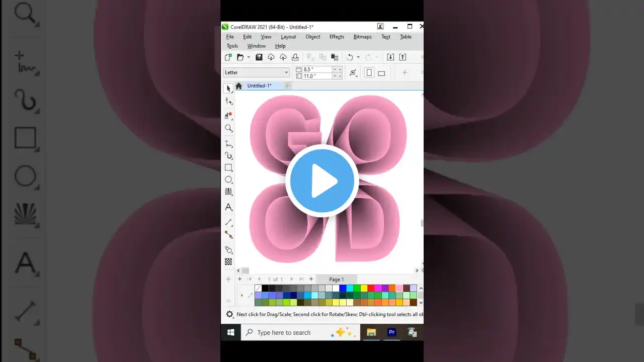The image size is (644, 362).
Task: Open the Help menu
Action: 280,46
